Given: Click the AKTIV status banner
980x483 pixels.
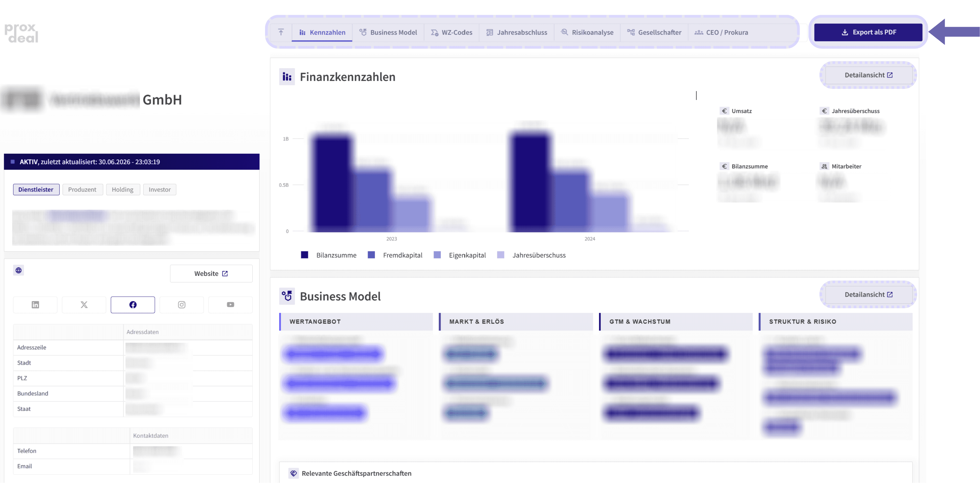Looking at the screenshot, I should (132, 162).
